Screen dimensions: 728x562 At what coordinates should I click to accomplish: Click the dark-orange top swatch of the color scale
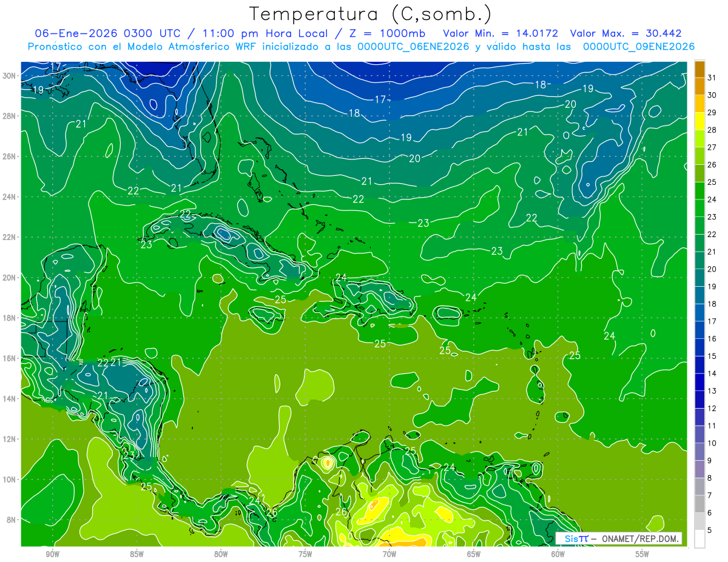[x=699, y=70]
